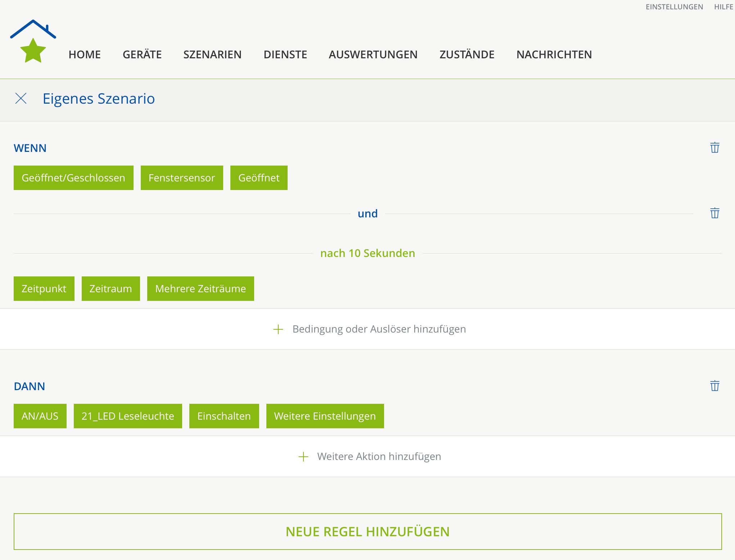
Task: Delete the WENN block via trash icon
Action: [714, 148]
